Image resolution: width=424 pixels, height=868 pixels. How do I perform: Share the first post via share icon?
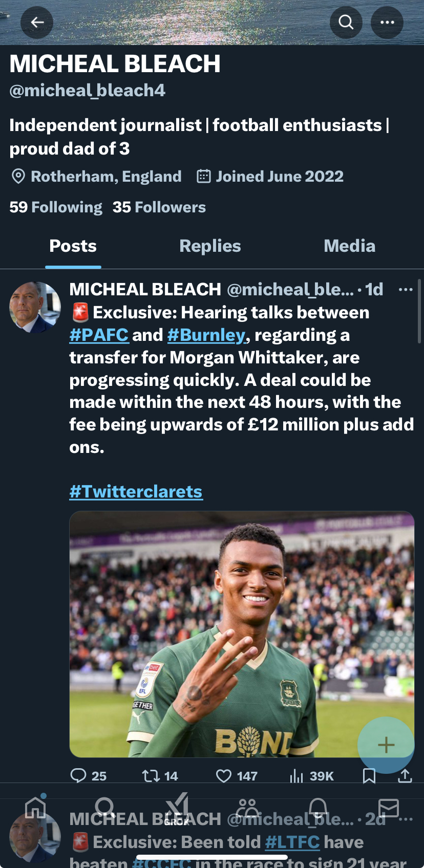(405, 776)
